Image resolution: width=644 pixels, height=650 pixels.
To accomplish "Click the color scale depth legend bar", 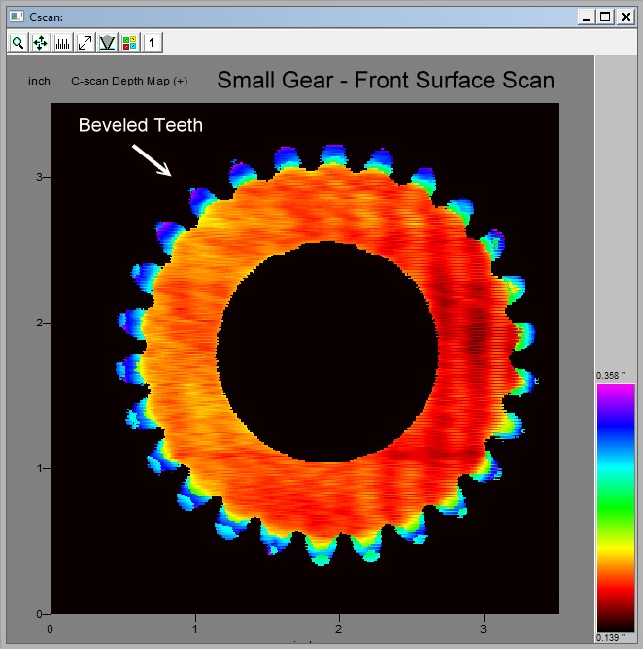I will 616,507.
